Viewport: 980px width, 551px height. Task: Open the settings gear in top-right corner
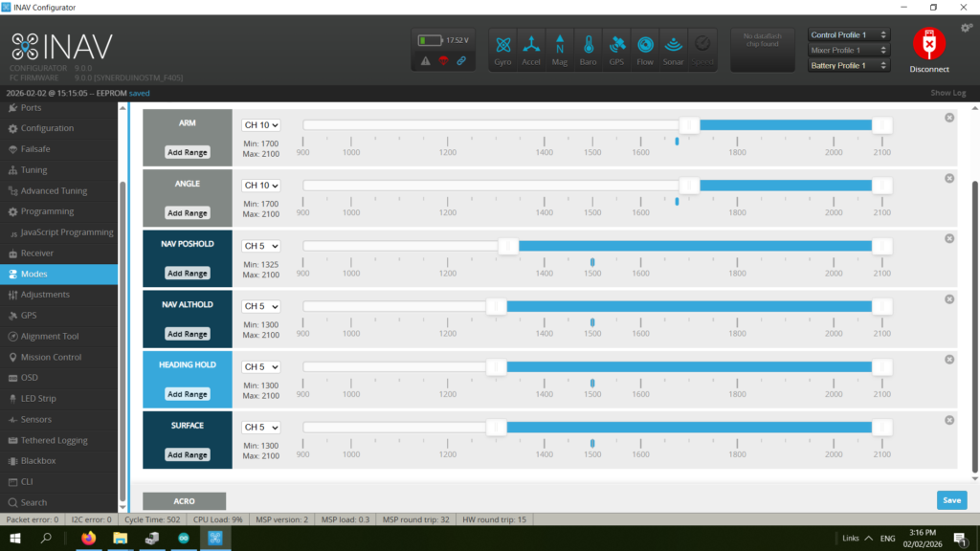(966, 28)
